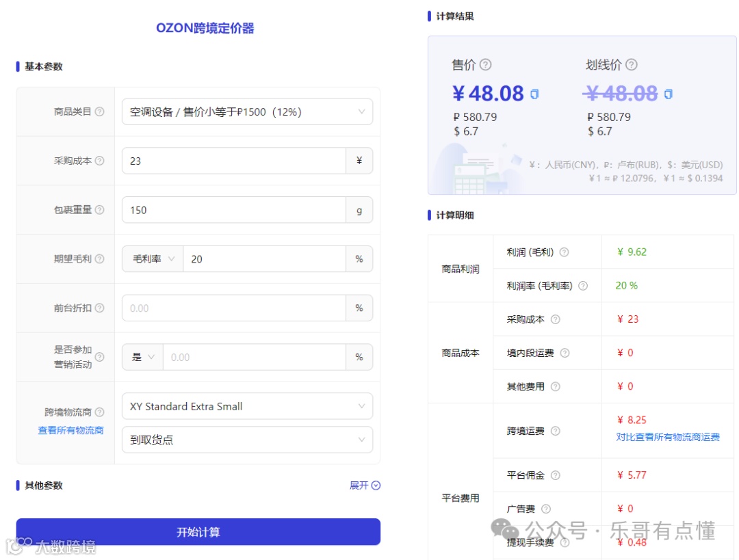This screenshot has height=560, width=739.
Task: Click help icon next to 采购成本 input label
Action: [99, 161]
